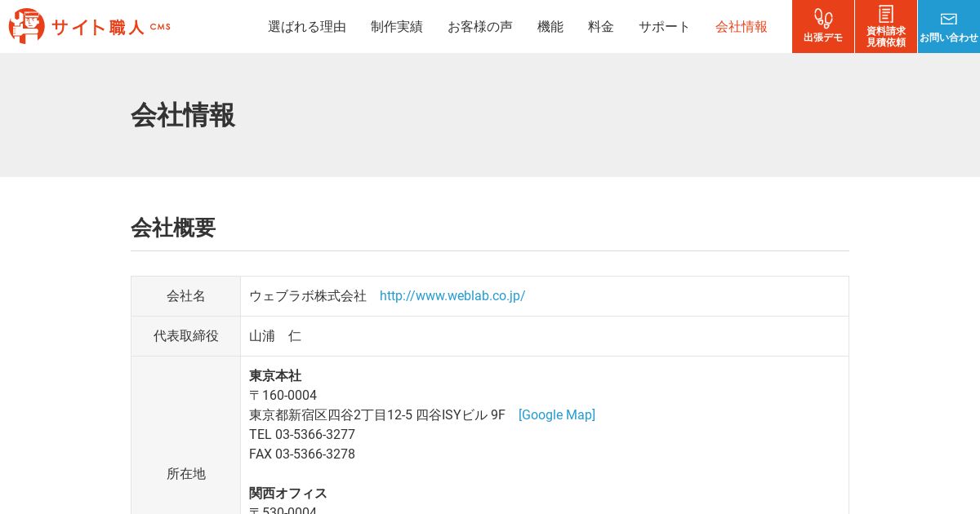The height and width of the screenshot is (514, 980).
Task: Click the 関西オフィス bold label
Action: pos(288,494)
